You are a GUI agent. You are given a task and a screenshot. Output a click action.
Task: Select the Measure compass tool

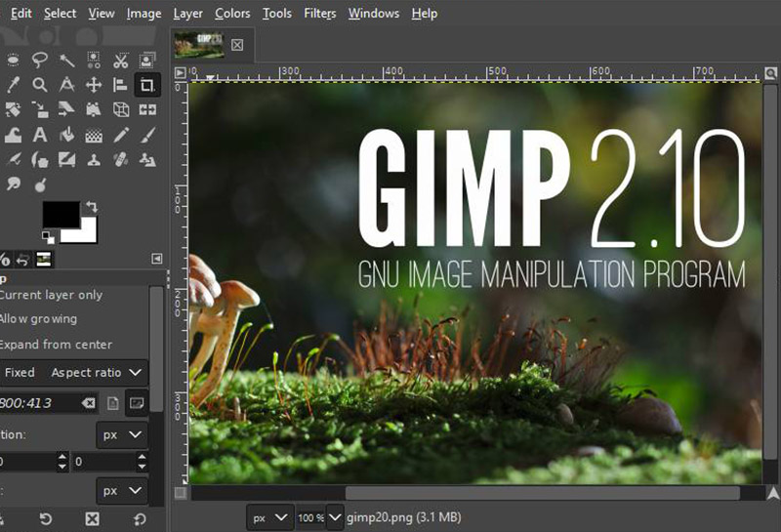click(66, 85)
